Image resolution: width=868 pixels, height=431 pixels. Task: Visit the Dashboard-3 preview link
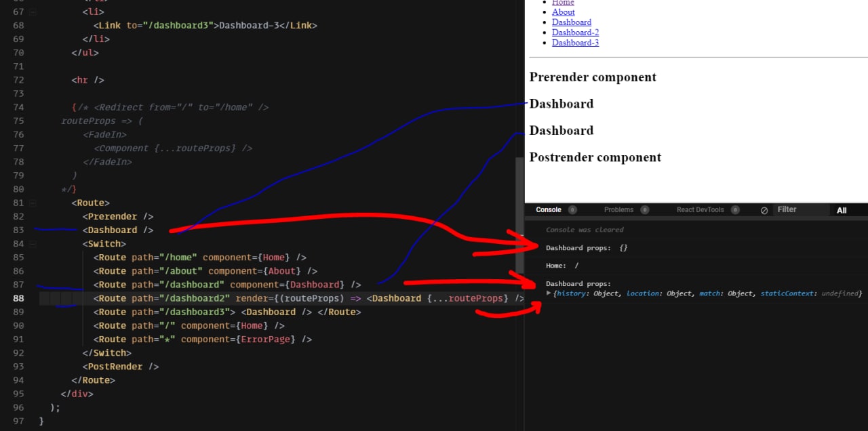click(x=575, y=43)
